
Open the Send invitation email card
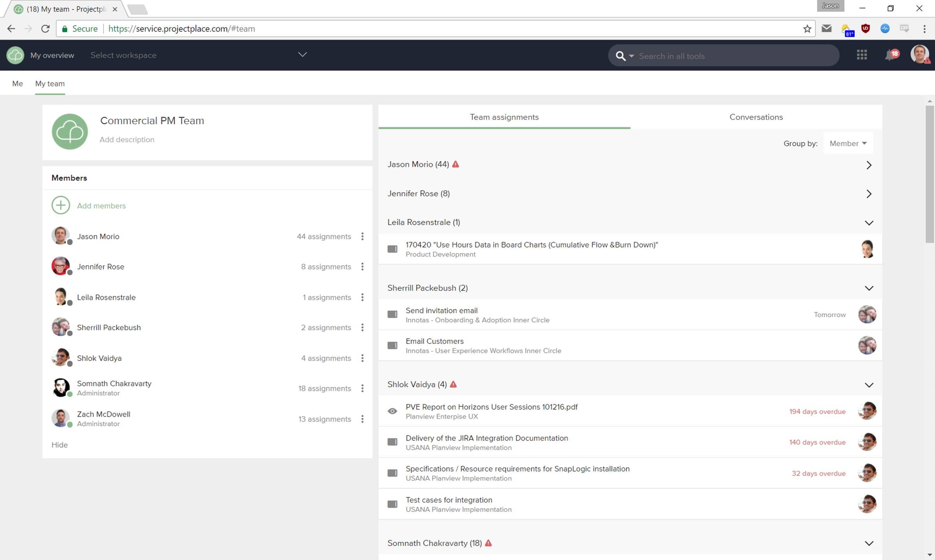pos(630,315)
